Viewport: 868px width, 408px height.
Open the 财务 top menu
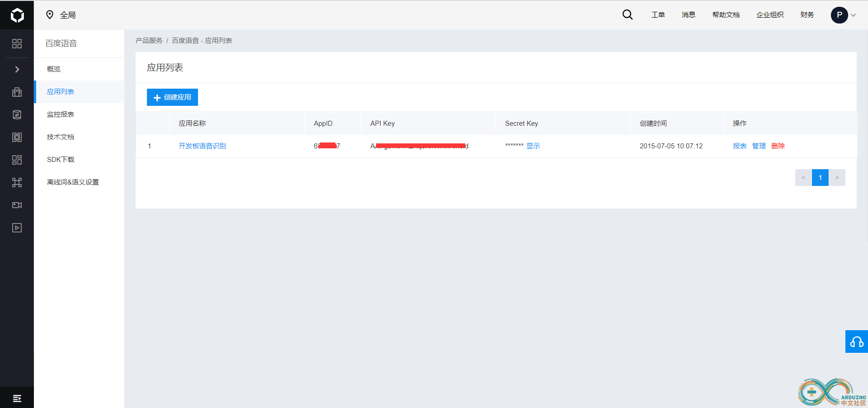pyautogui.click(x=807, y=14)
